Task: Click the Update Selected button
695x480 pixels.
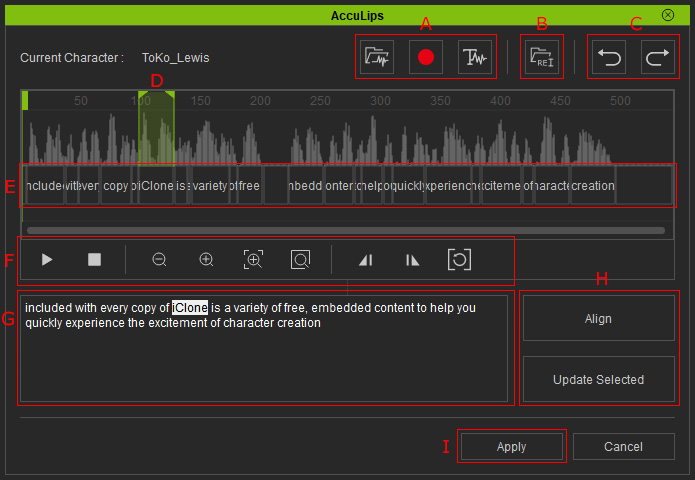Action: click(598, 379)
